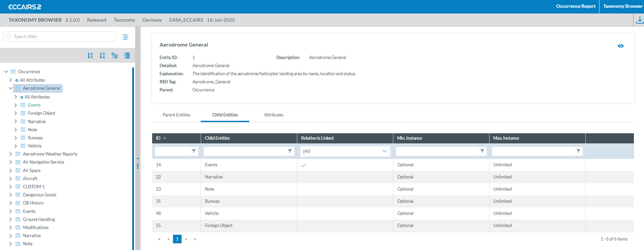Expand the Aircraft tree node

click(10, 178)
